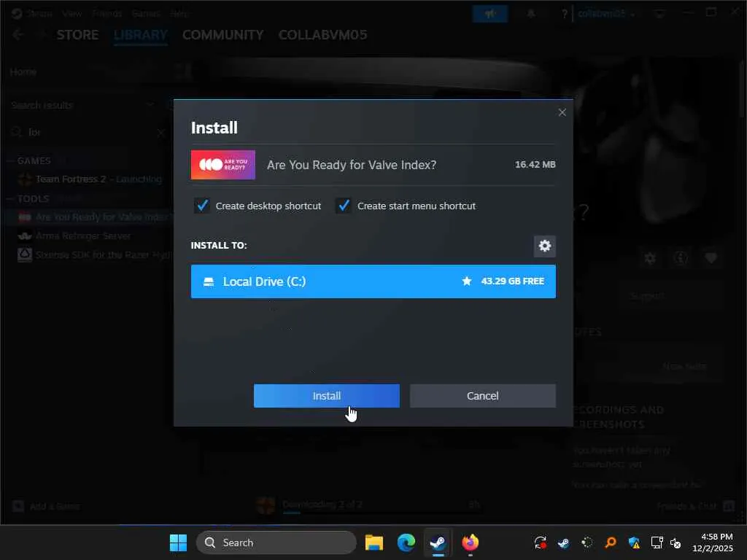747x560 pixels.
Task: Open the COLLABVM05 profile tab
Action: (322, 35)
